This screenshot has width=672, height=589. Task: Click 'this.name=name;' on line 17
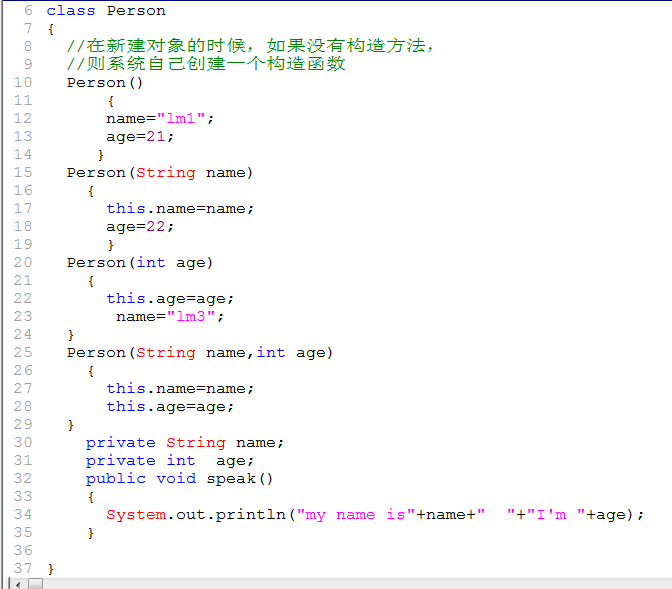click(x=180, y=209)
